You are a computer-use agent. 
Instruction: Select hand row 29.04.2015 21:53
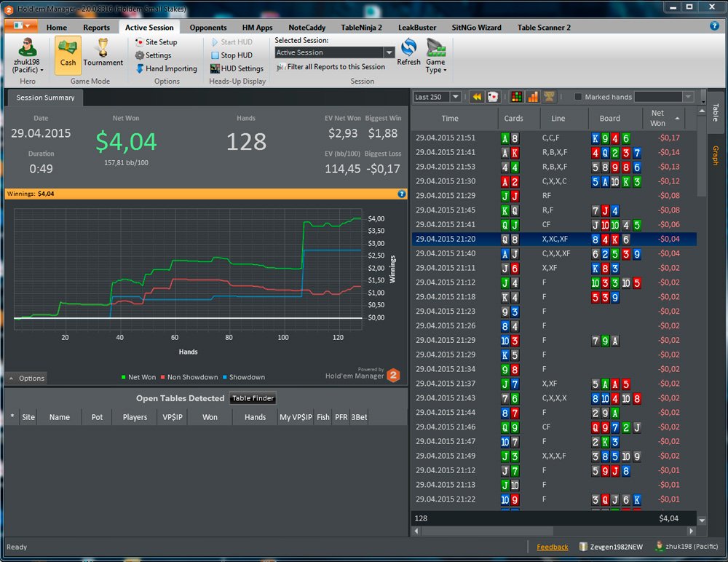pyautogui.click(x=554, y=167)
